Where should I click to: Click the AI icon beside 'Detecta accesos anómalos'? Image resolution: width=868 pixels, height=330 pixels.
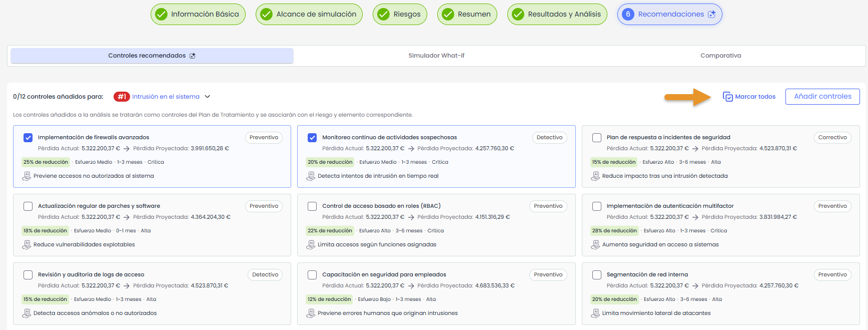click(x=27, y=313)
